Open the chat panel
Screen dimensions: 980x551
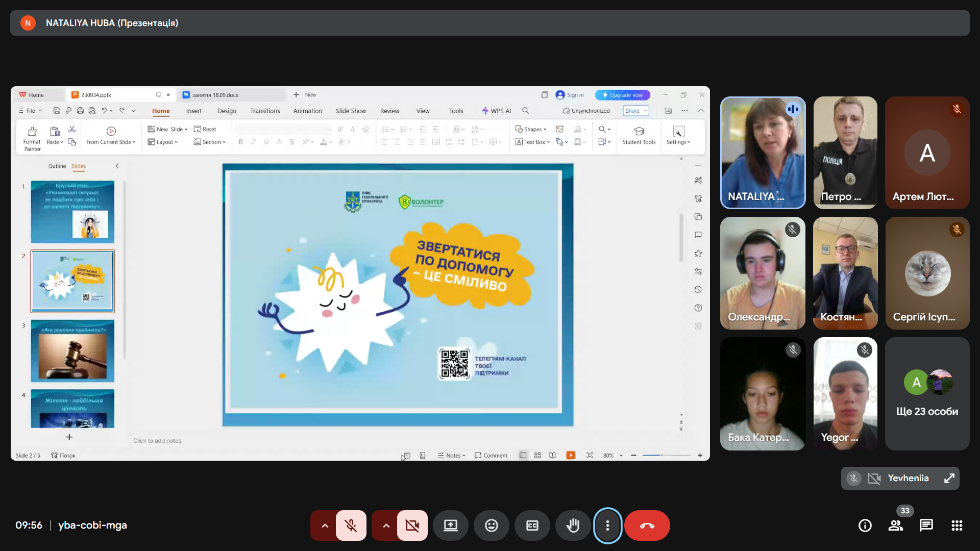pyautogui.click(x=926, y=525)
